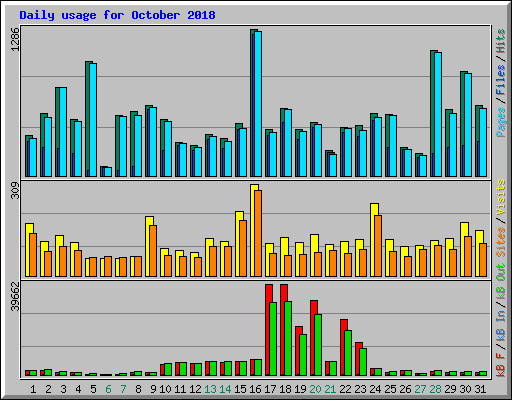Click the chart title Daily usage for October 2018

pos(117,15)
